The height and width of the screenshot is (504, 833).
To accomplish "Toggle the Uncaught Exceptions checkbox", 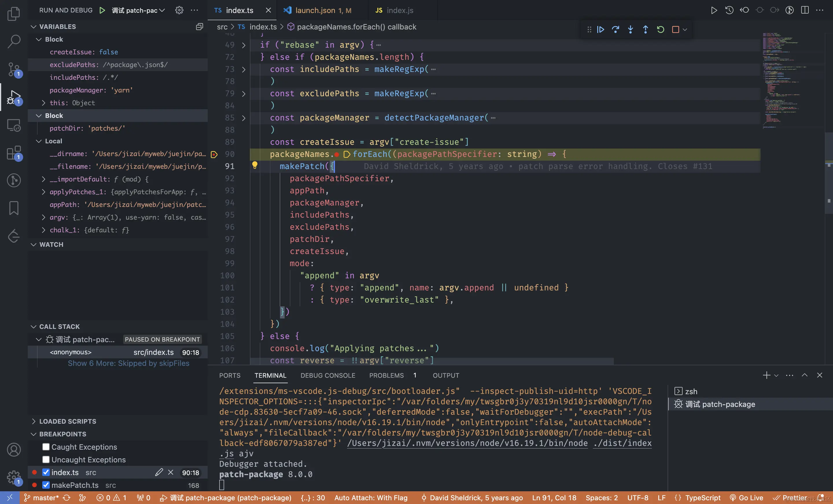I will tap(46, 460).
